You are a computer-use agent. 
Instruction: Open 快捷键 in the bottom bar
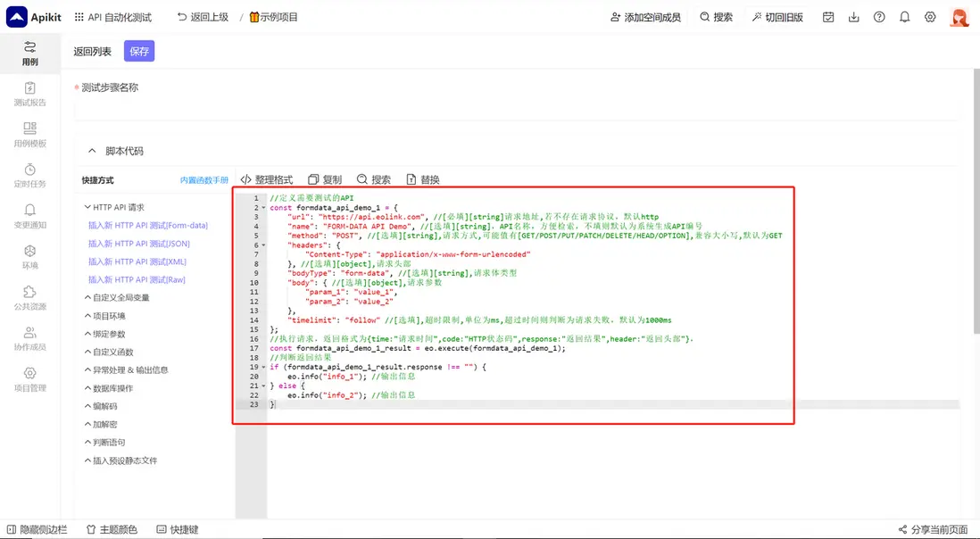pyautogui.click(x=178, y=529)
